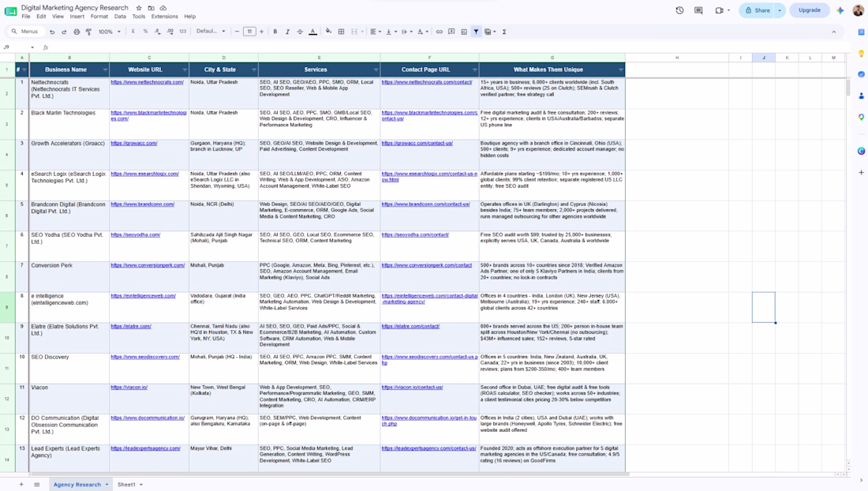This screenshot has height=491, width=868.
Task: Open text rotation dropdown
Action: coord(422,32)
